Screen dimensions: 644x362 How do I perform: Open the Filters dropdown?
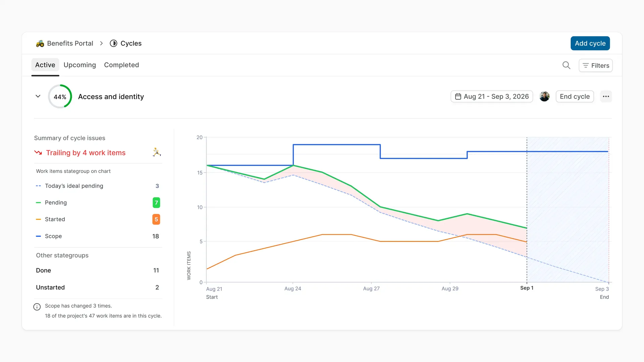tap(596, 65)
